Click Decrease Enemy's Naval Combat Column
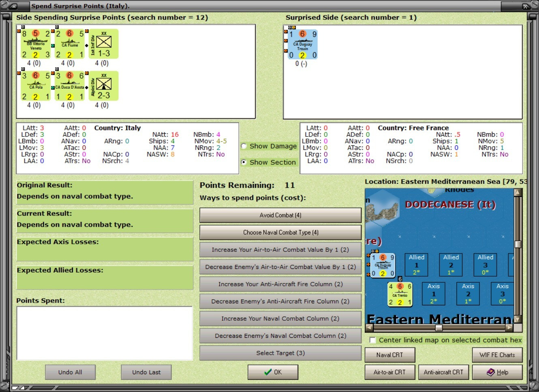This screenshot has height=392, width=539. click(280, 336)
